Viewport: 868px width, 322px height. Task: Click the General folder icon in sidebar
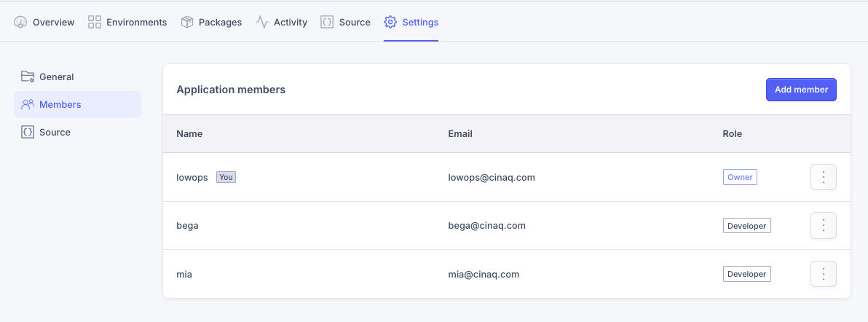point(28,76)
